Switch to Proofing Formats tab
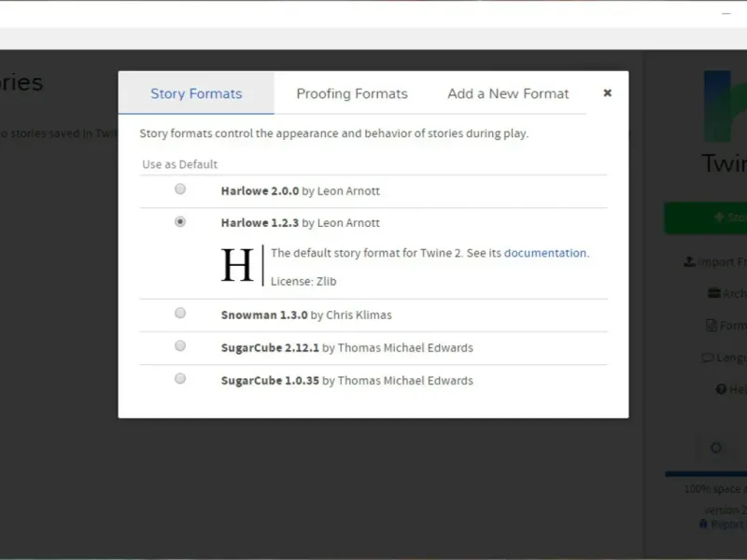Image resolution: width=747 pixels, height=560 pixels. point(352,93)
